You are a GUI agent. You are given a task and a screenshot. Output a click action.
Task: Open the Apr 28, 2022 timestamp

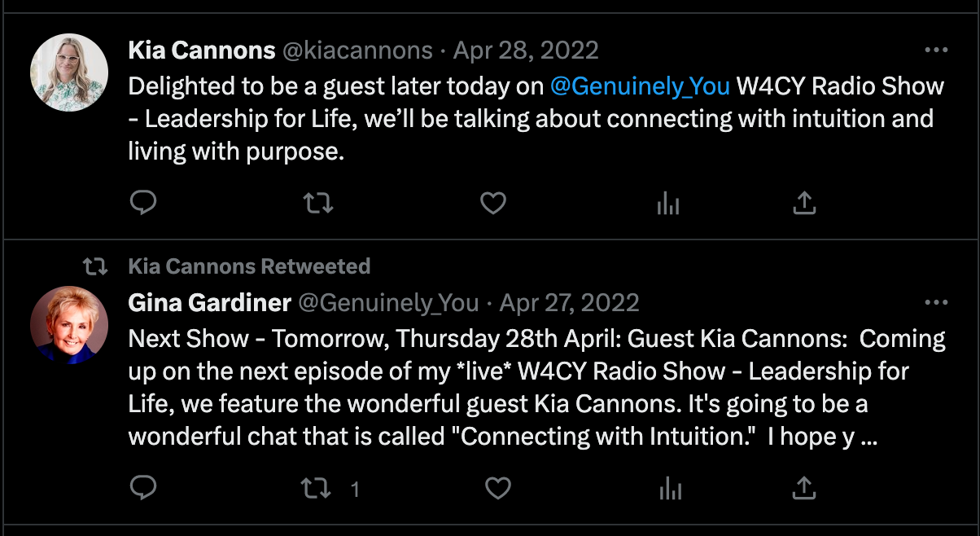(526, 51)
